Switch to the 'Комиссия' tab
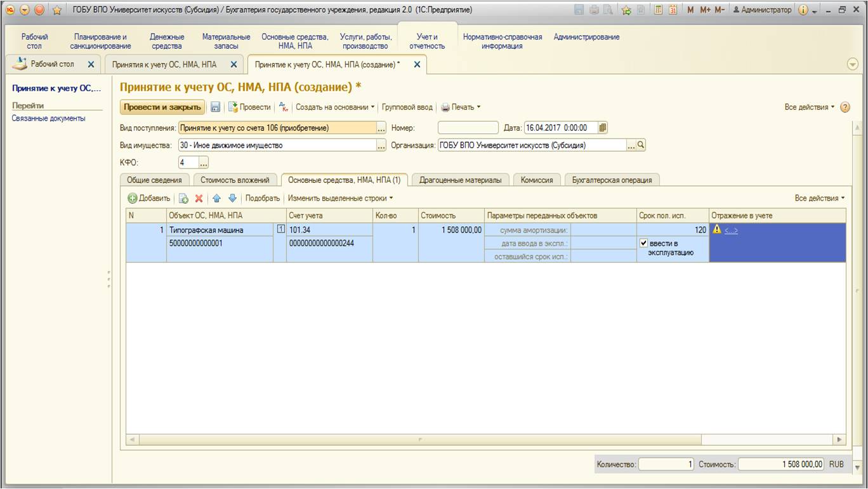Image resolution: width=868 pixels, height=489 pixels. [536, 180]
